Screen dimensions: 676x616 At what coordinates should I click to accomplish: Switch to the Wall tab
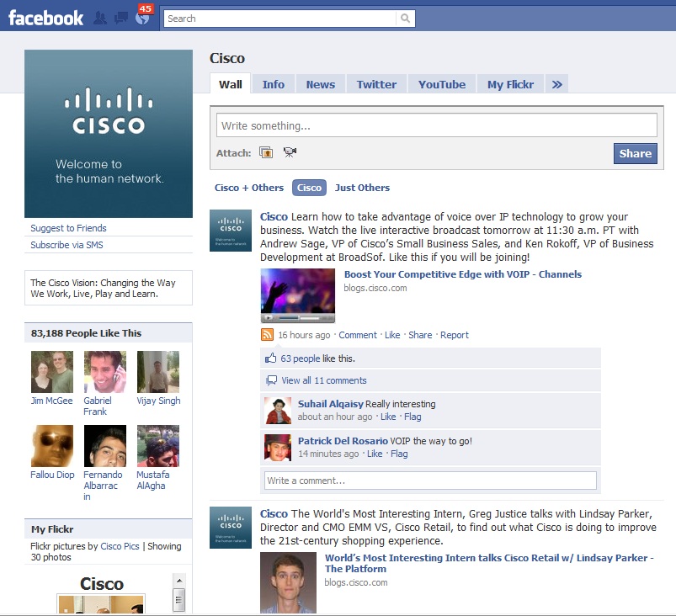pos(230,84)
